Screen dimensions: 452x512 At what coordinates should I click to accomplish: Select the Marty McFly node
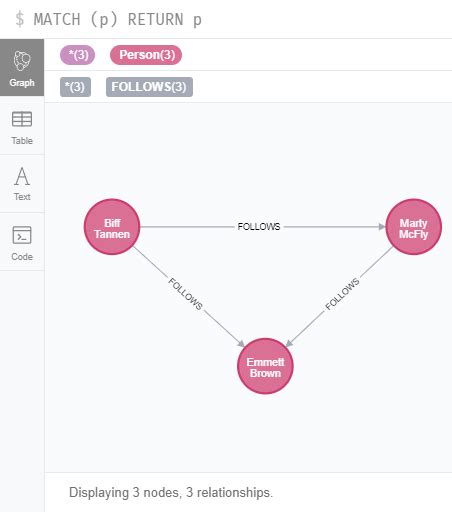[x=413, y=227]
